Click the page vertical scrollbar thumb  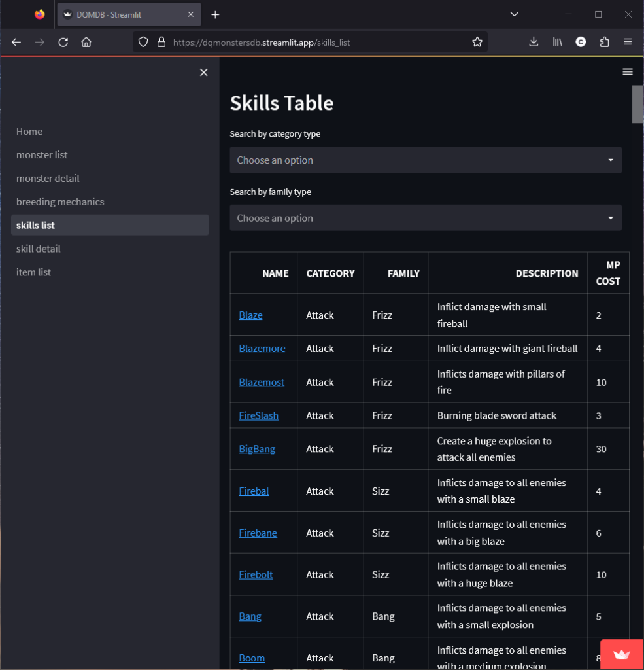(x=637, y=103)
